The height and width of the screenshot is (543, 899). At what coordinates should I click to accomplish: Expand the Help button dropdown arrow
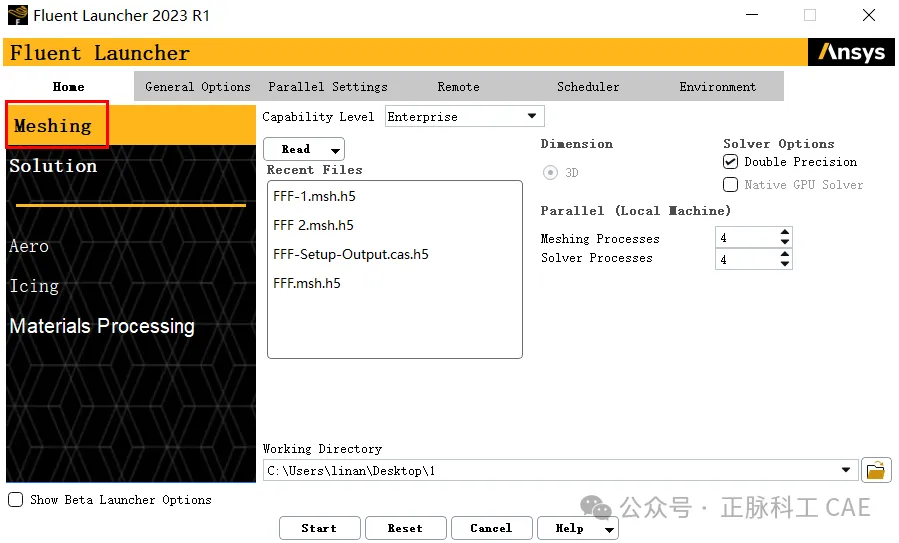609,529
